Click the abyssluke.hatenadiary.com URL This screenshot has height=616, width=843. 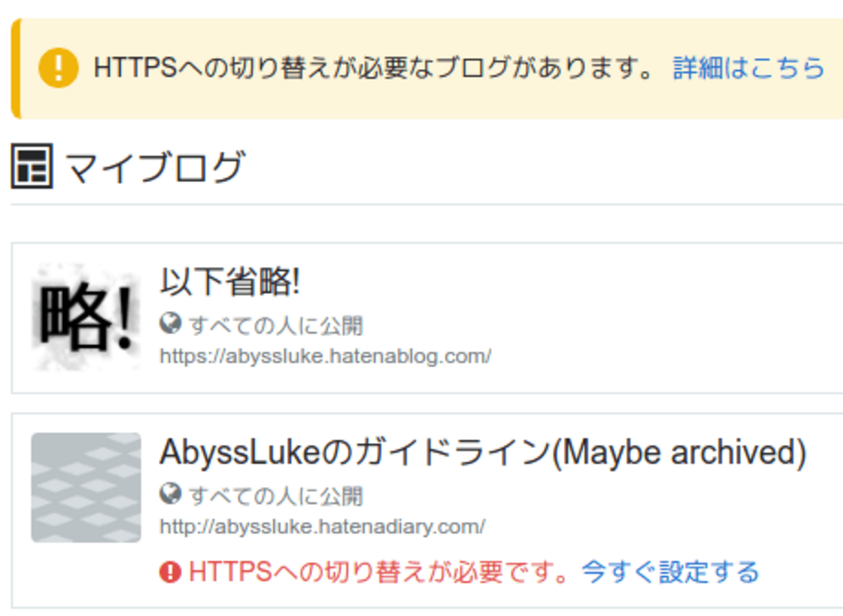(322, 527)
